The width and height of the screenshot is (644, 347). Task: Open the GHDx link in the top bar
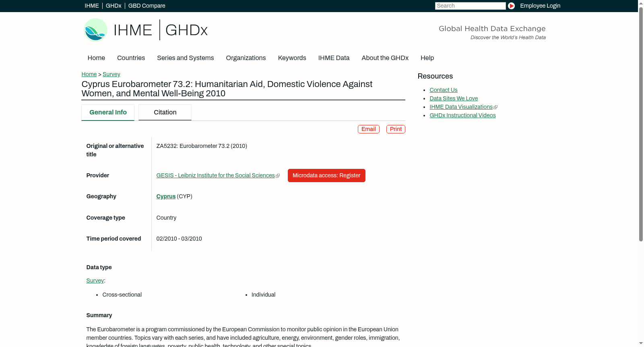(114, 6)
